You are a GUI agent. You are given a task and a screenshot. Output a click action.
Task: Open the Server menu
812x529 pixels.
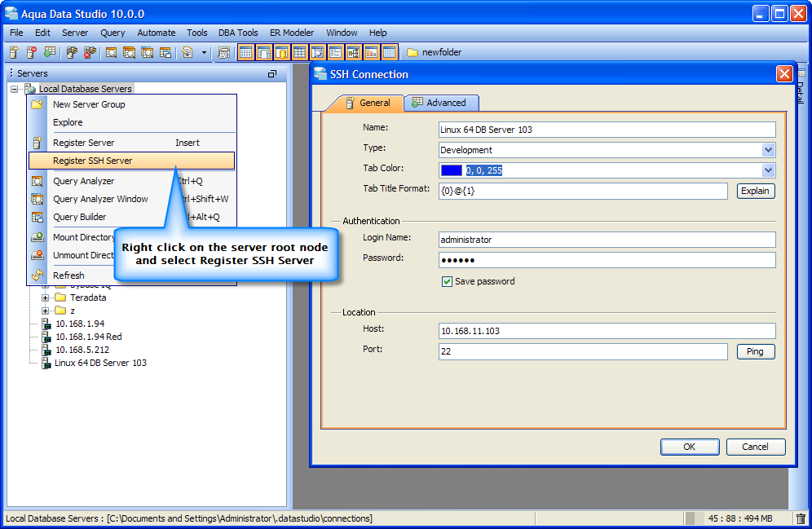pyautogui.click(x=75, y=33)
